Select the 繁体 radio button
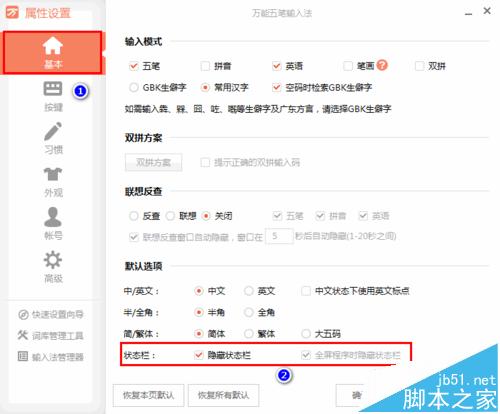 (x=249, y=333)
